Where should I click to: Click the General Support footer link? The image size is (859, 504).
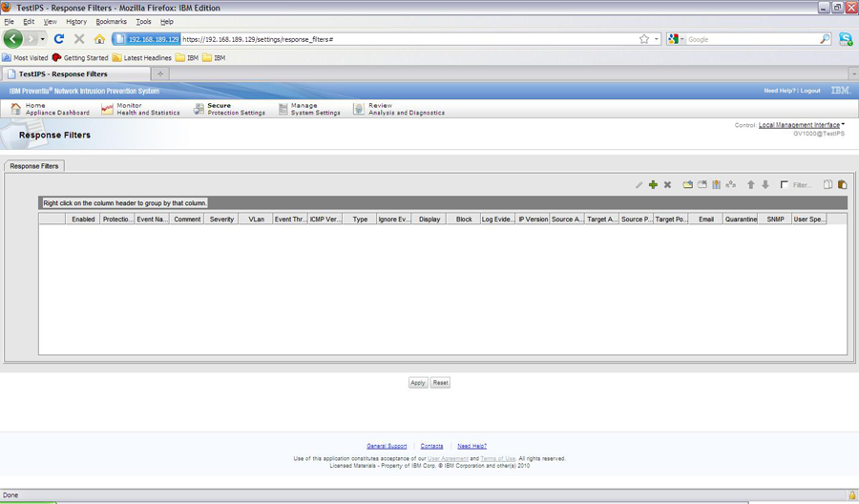point(387,446)
